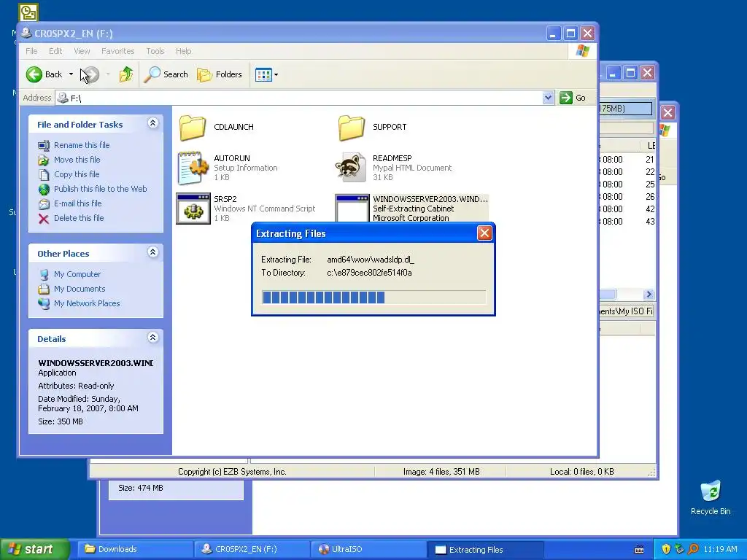747x560 pixels.
Task: Toggle the Folders pane
Action: click(220, 74)
